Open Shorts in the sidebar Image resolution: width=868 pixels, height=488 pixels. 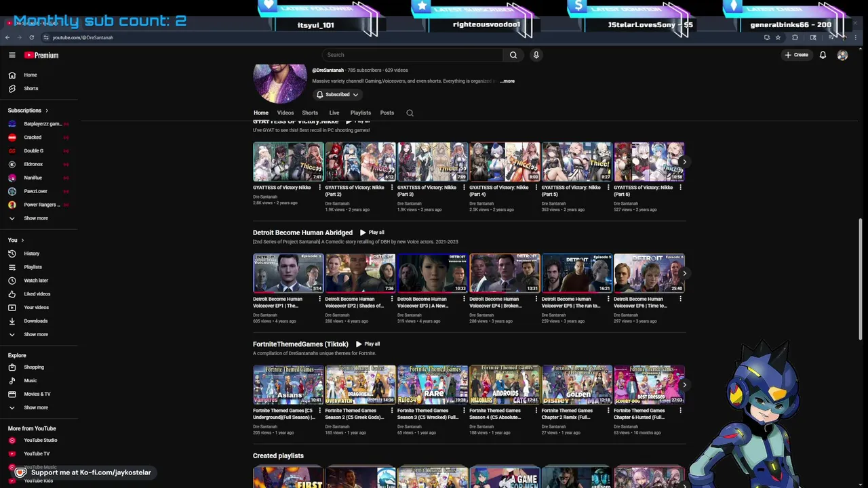(31, 88)
